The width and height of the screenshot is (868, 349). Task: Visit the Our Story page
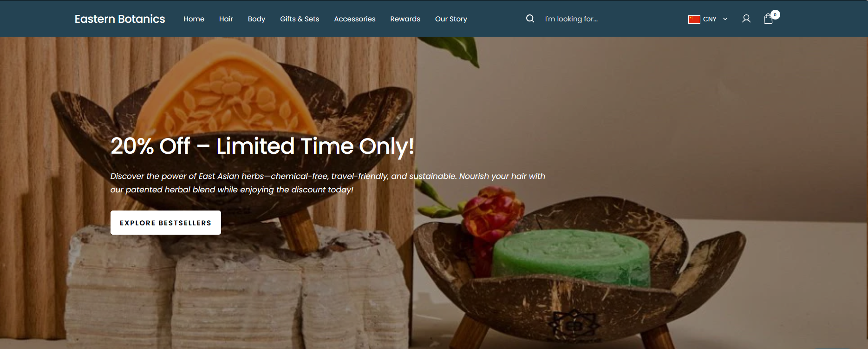[451, 19]
